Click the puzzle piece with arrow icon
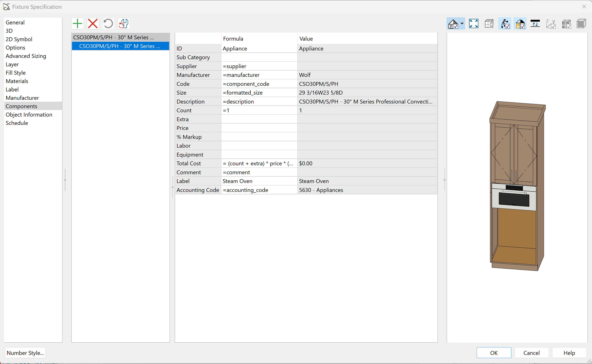 pyautogui.click(x=124, y=24)
